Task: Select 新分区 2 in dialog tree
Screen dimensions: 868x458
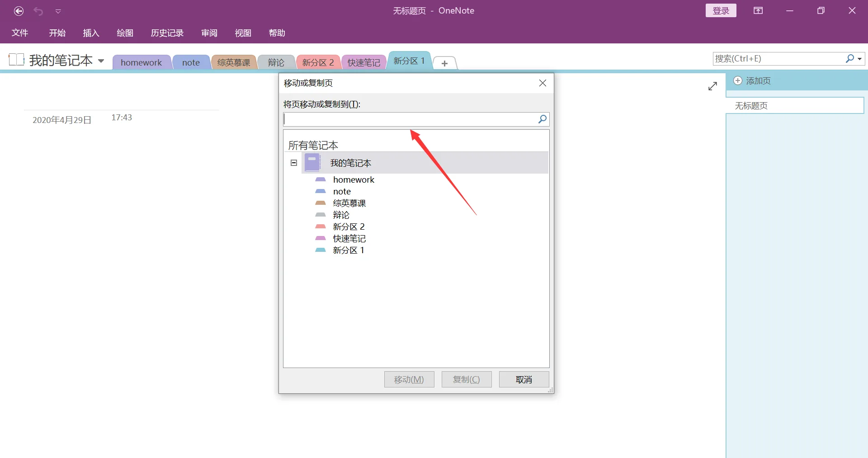Action: point(349,227)
